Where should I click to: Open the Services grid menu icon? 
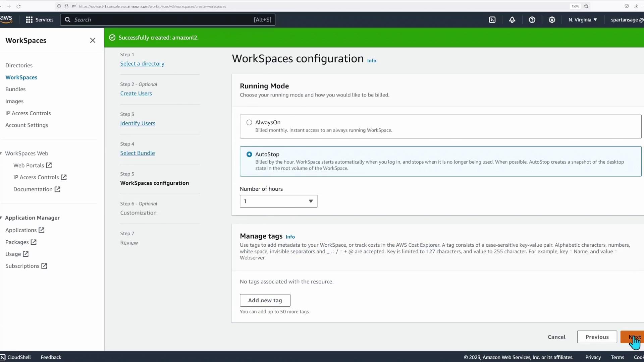tap(29, 20)
